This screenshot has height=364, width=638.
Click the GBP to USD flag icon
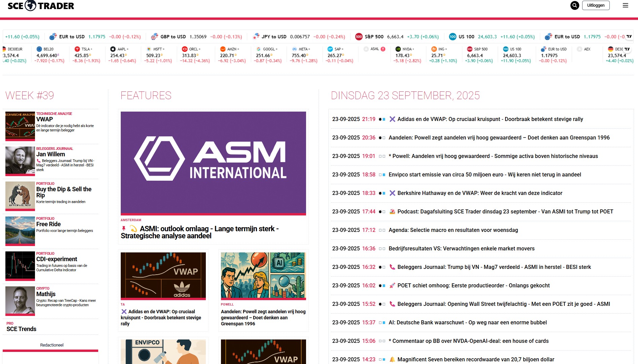click(154, 37)
